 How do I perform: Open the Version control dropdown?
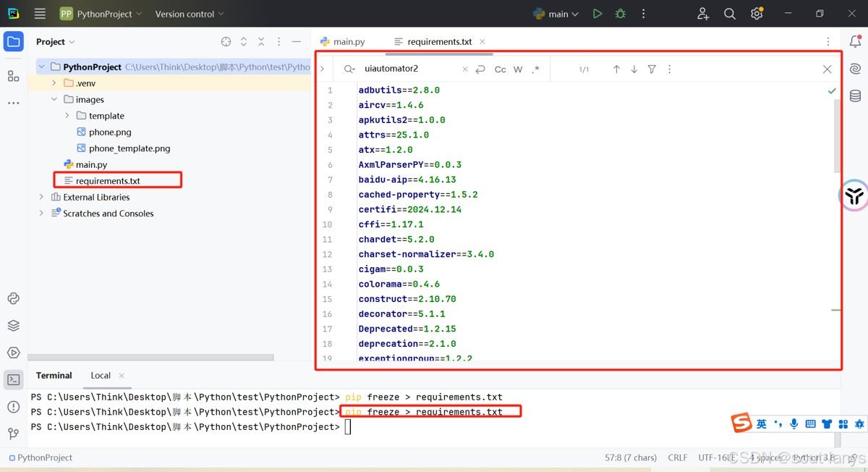click(x=190, y=14)
